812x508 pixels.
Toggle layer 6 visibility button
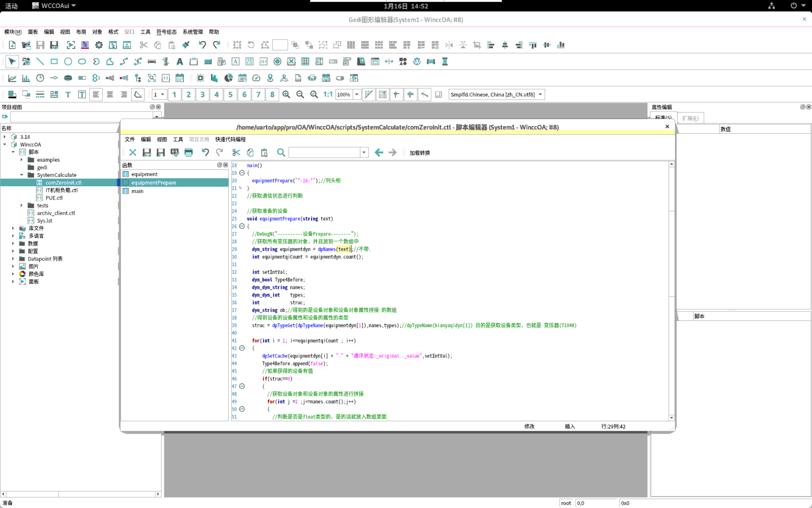click(x=244, y=94)
